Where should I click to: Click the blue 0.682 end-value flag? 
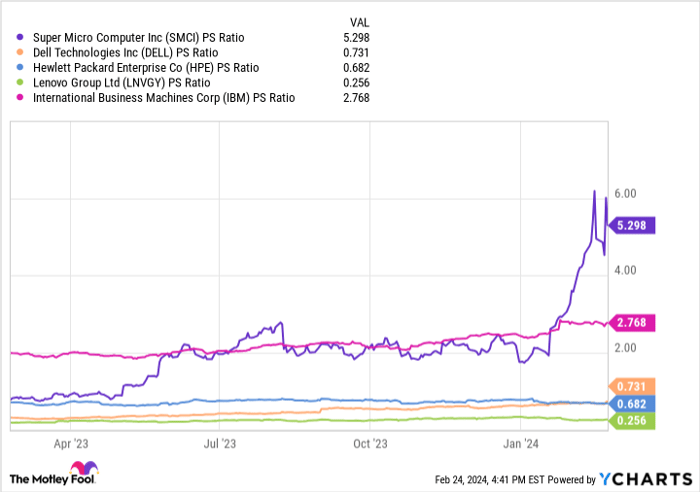pyautogui.click(x=632, y=404)
